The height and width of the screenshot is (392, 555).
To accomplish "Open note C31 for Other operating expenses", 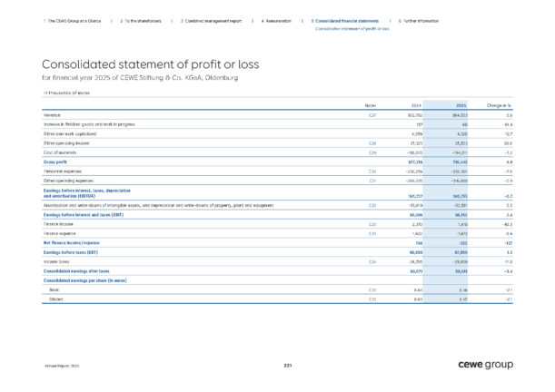I will pyautogui.click(x=372, y=181).
